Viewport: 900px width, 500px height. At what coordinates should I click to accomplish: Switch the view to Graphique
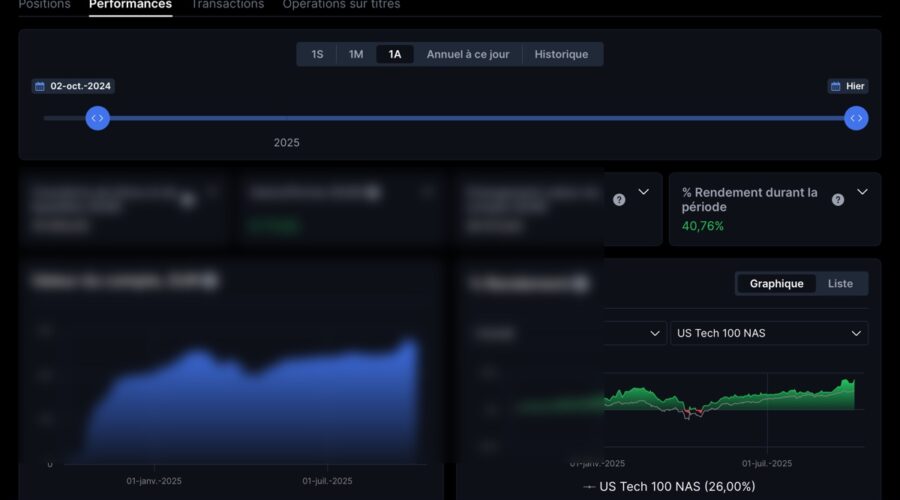[x=776, y=284]
